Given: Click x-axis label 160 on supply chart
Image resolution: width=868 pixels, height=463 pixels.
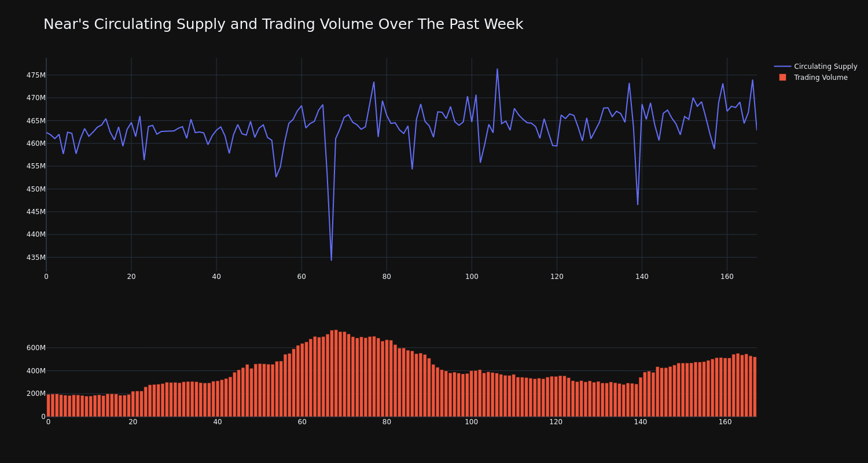Looking at the screenshot, I should tap(727, 277).
